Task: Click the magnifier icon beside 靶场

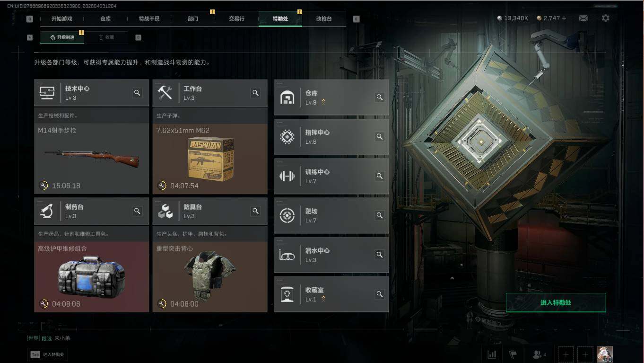Action: tap(379, 215)
